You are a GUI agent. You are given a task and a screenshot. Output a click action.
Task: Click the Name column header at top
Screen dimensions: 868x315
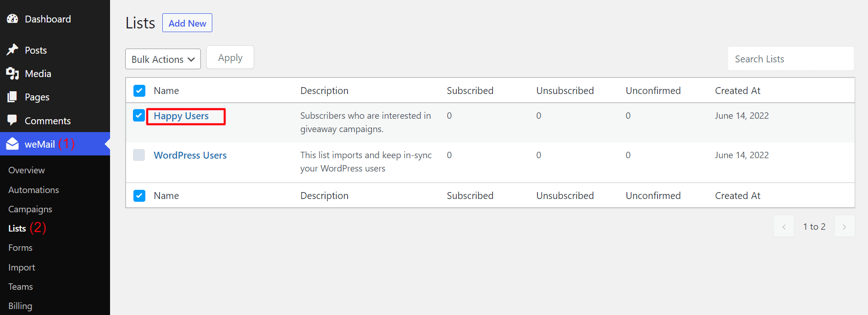(x=166, y=91)
